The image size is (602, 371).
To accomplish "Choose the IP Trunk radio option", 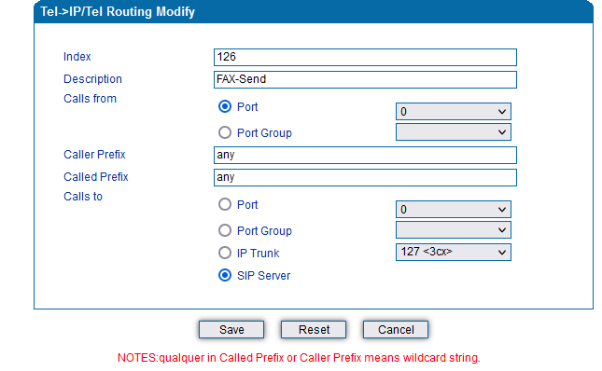I will [x=225, y=253].
